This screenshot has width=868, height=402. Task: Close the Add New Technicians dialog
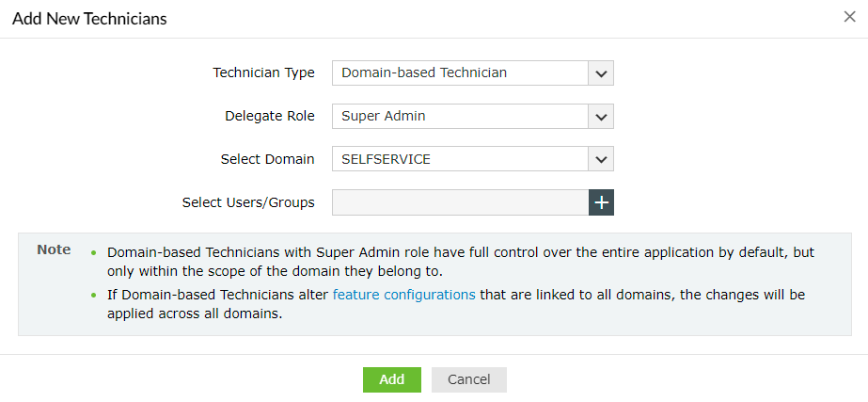(x=850, y=17)
